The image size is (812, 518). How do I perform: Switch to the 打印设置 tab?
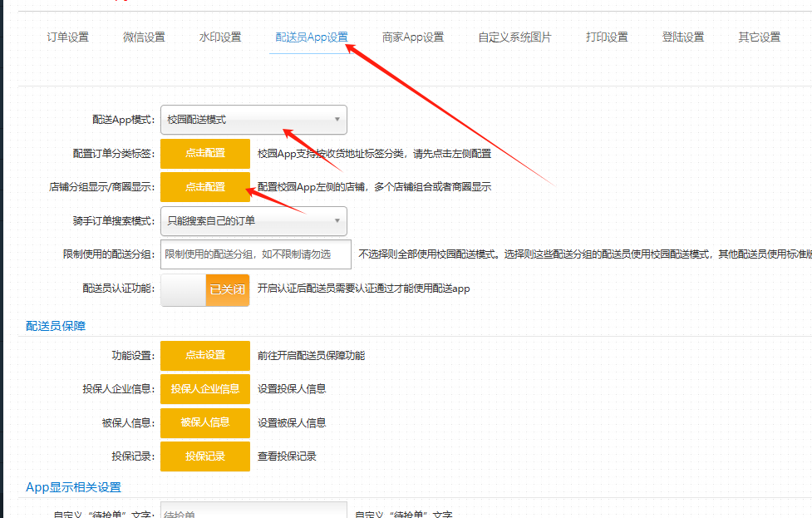(607, 37)
